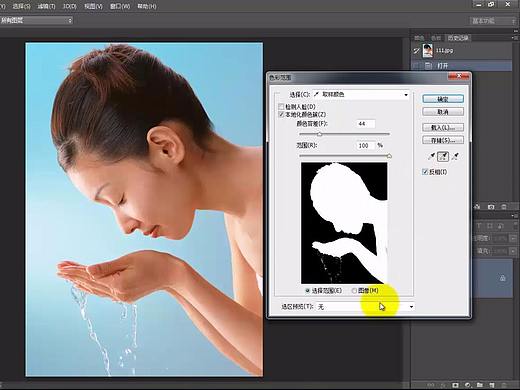This screenshot has width=520, height=390.
Task: Click the 颜色容差 fuzziness slider handle
Action: [x=319, y=134]
